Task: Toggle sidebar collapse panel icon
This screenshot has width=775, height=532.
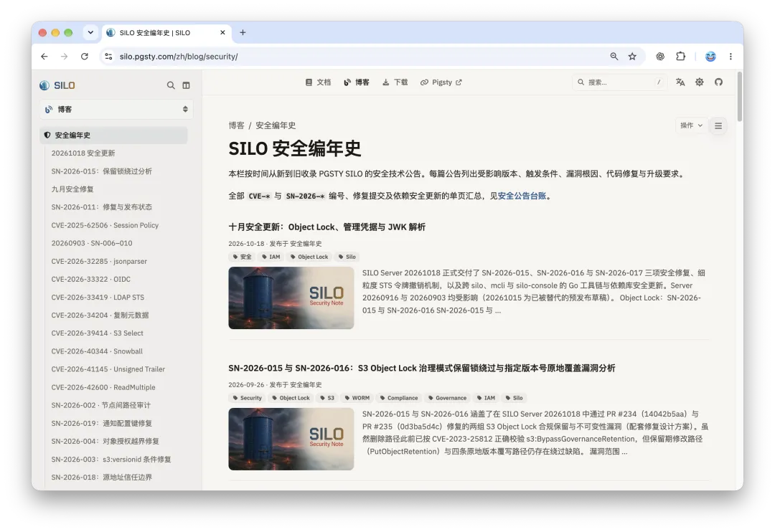Action: click(x=186, y=85)
